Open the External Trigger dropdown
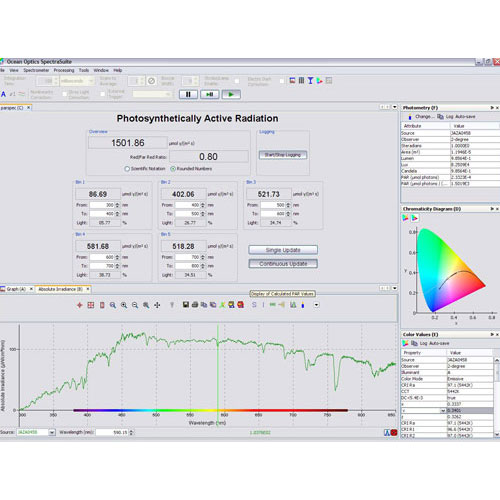 pyautogui.click(x=168, y=94)
